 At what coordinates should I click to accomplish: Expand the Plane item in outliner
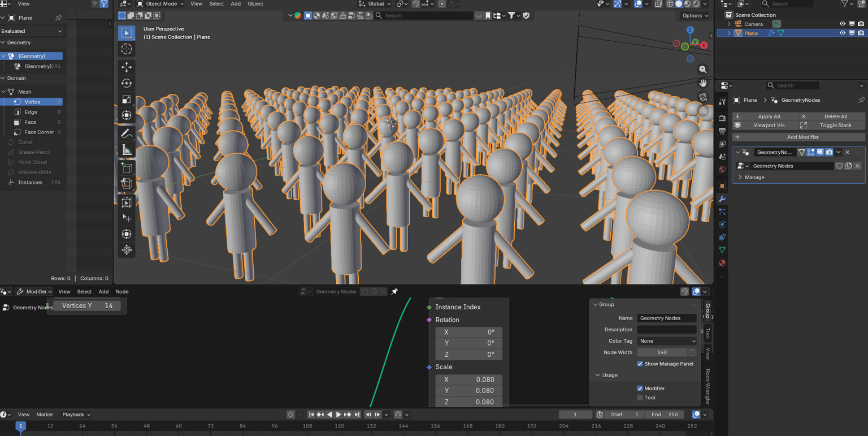pos(729,33)
